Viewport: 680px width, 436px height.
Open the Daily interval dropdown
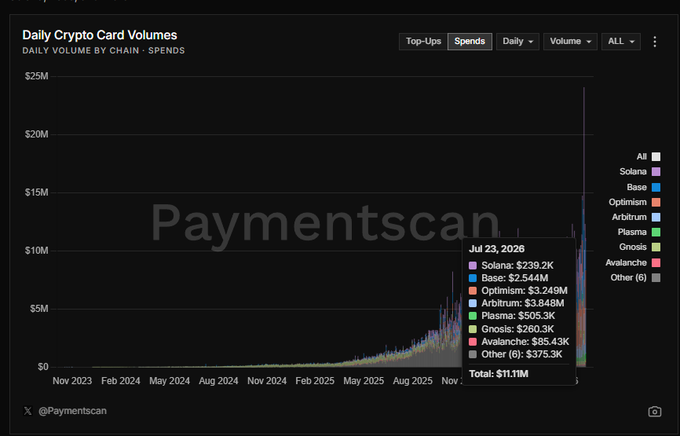coord(518,41)
